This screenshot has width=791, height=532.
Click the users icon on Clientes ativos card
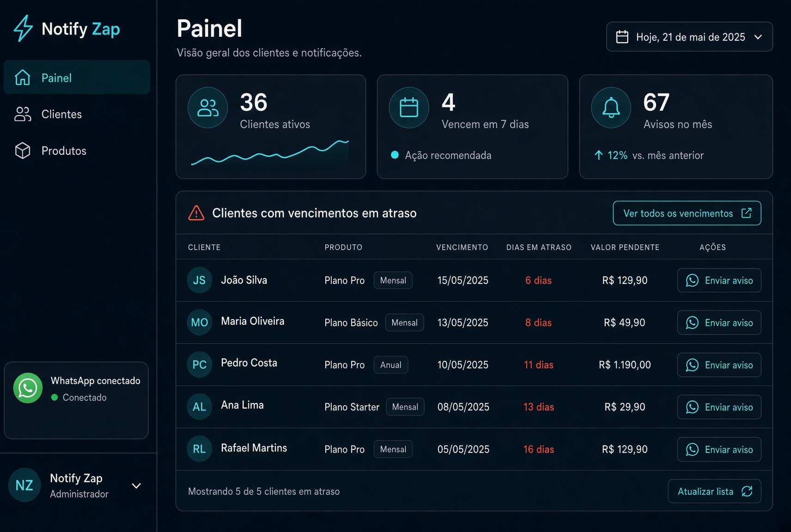pyautogui.click(x=207, y=108)
